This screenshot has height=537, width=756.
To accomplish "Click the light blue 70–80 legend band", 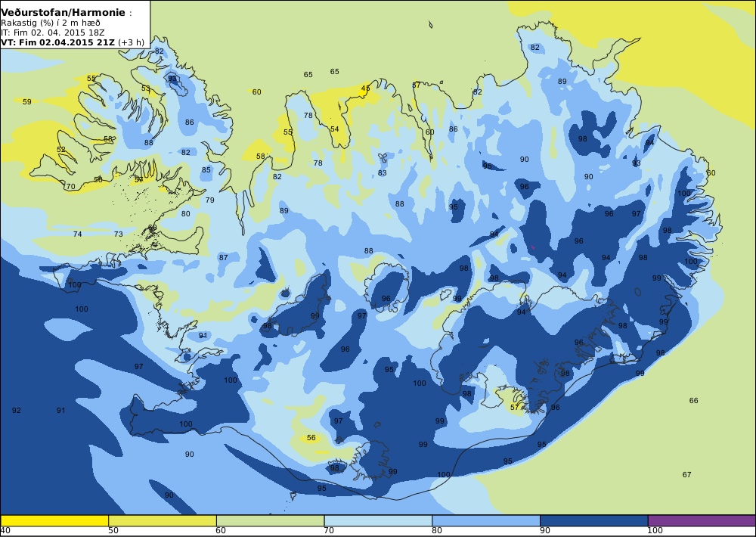I will click(378, 520).
